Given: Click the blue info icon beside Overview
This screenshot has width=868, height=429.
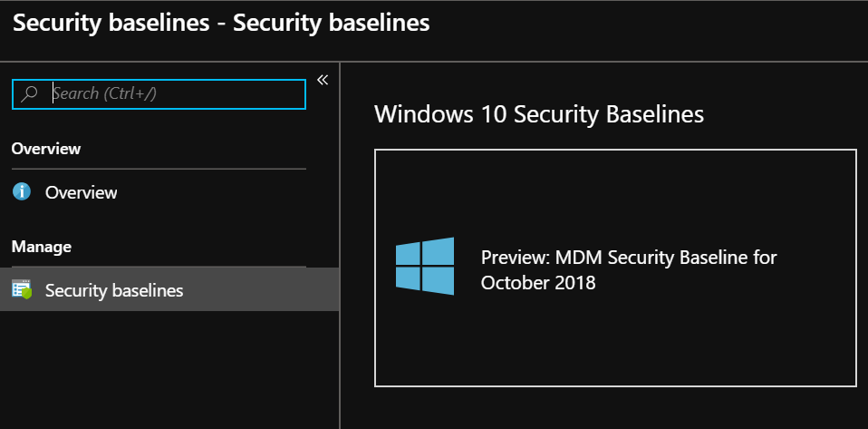Looking at the screenshot, I should point(22,192).
